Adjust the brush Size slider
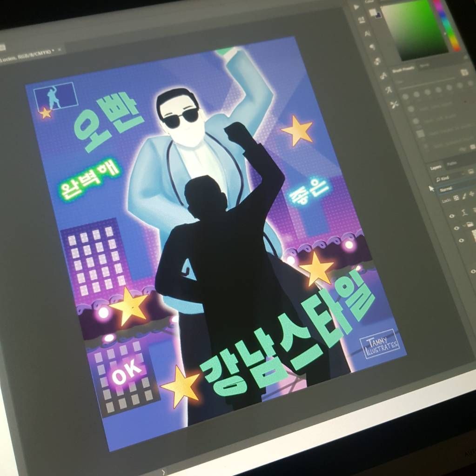The height and width of the screenshot is (476, 476). click(427, 83)
